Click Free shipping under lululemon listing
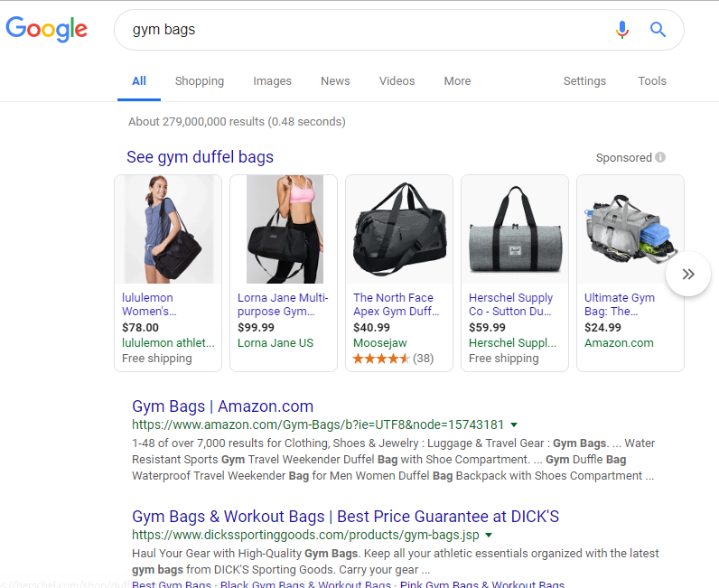This screenshot has height=588, width=719. click(x=157, y=359)
